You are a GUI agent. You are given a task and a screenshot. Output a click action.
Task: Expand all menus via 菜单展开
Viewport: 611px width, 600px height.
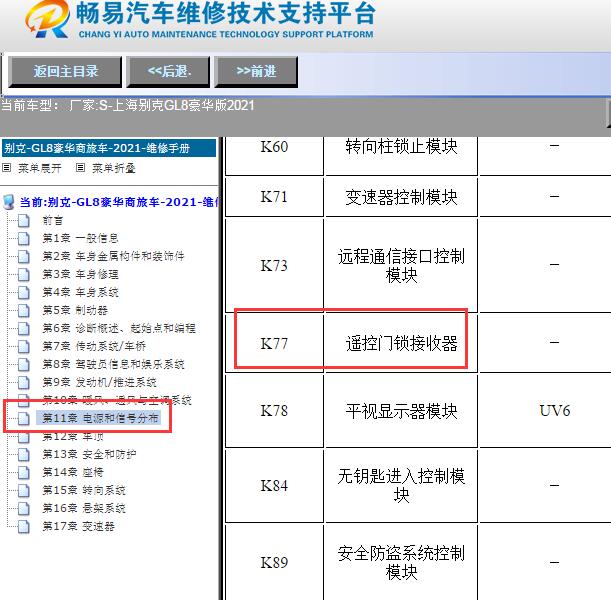coord(40,168)
